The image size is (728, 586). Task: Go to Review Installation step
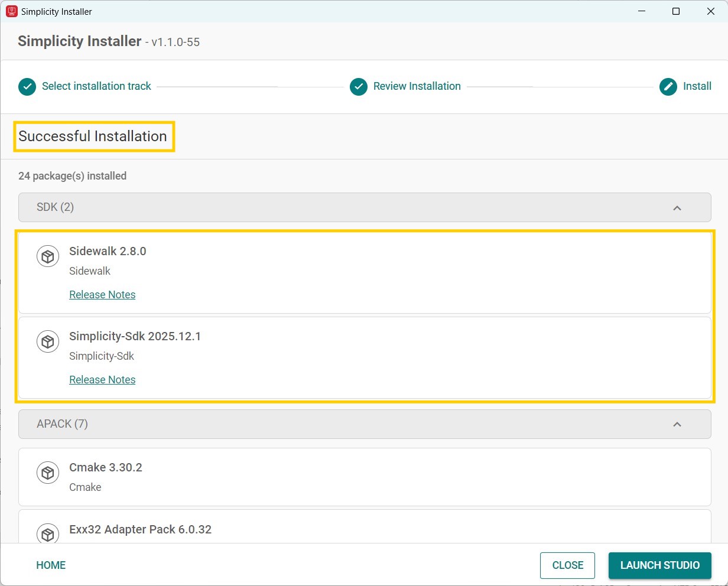coord(417,86)
